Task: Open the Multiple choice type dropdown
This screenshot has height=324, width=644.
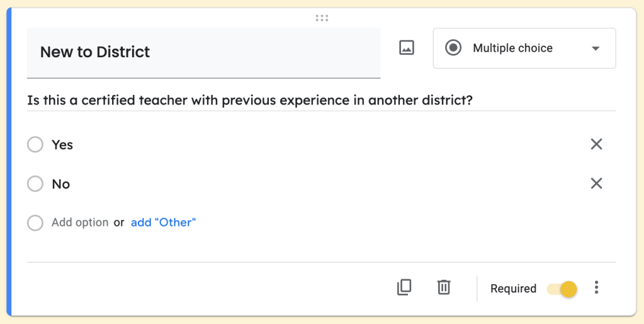Action: (524, 48)
